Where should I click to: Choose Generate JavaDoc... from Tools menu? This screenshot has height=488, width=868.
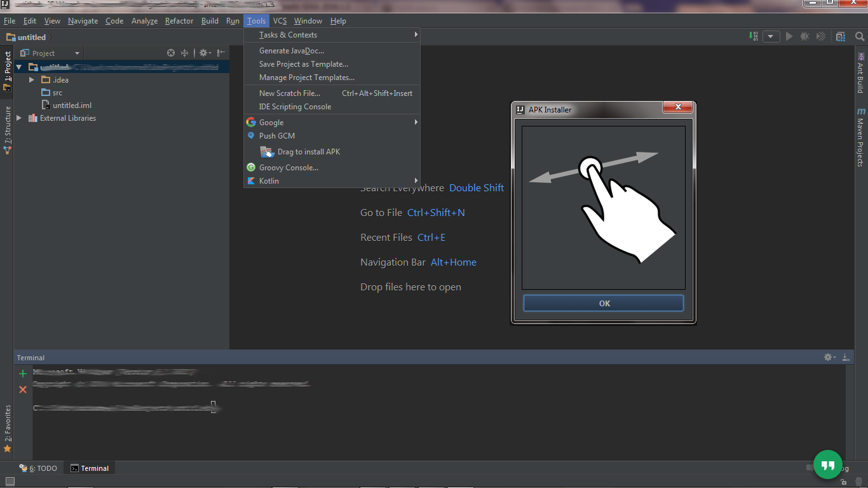[332, 51]
